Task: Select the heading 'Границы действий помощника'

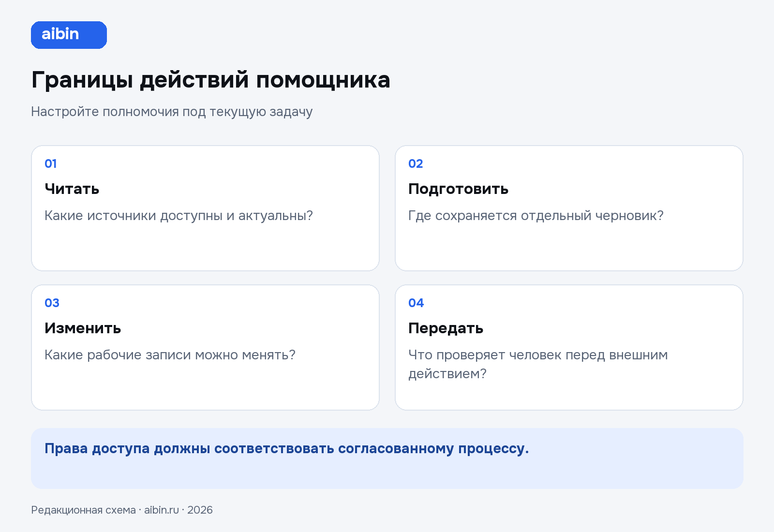Action: 210,80
